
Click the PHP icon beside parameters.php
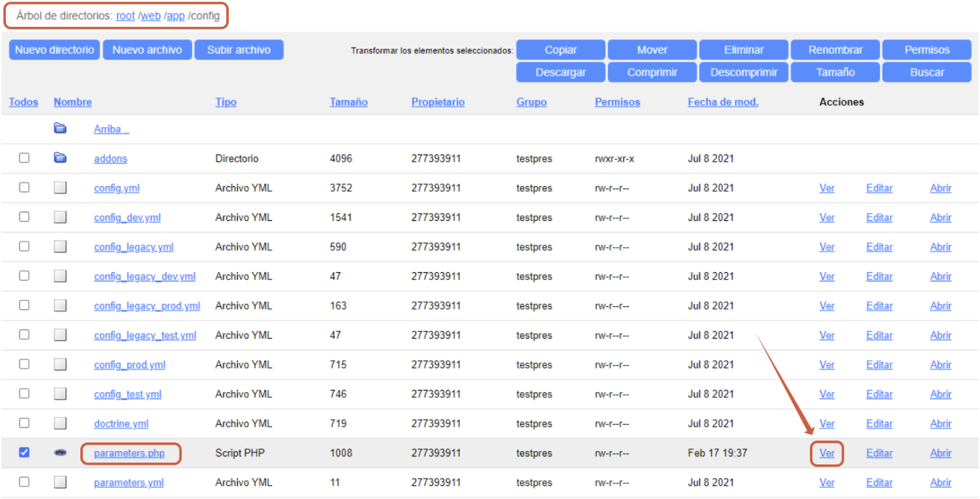pyautogui.click(x=60, y=452)
